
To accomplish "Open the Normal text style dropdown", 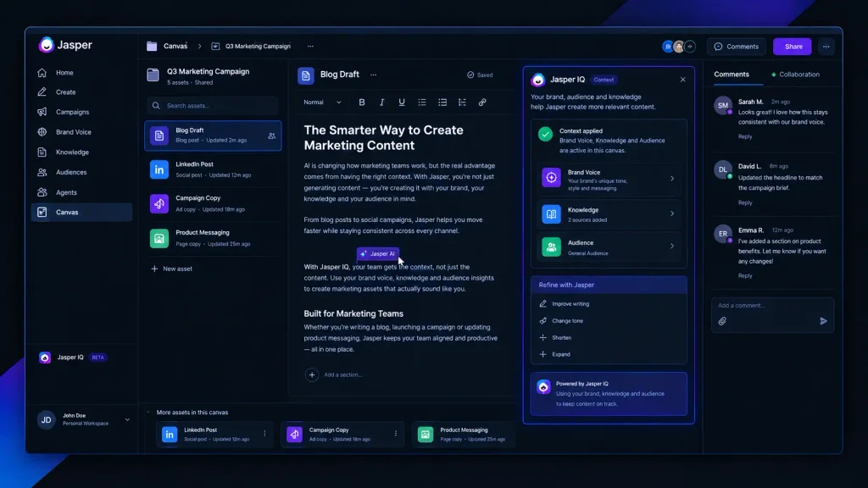I will 322,103.
